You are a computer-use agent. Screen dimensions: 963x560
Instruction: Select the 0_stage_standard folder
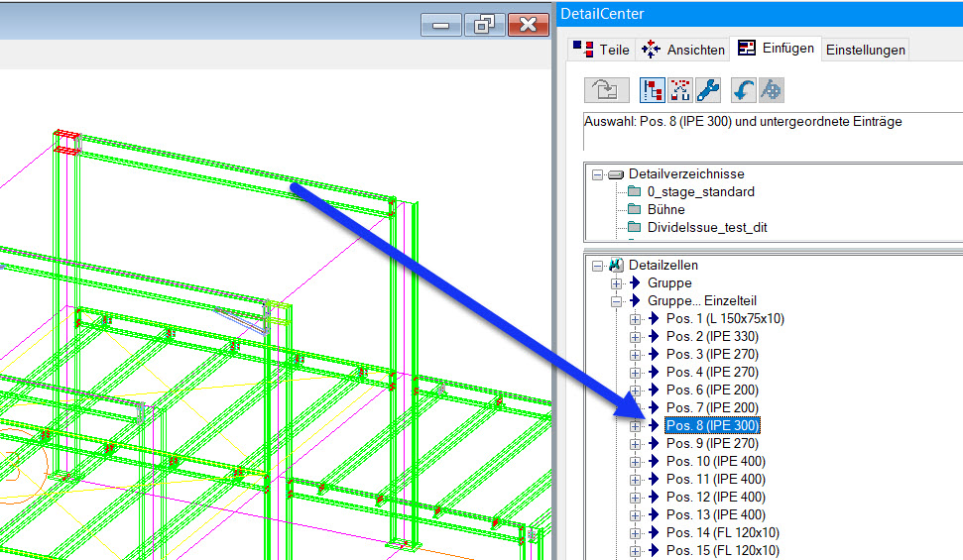(701, 191)
